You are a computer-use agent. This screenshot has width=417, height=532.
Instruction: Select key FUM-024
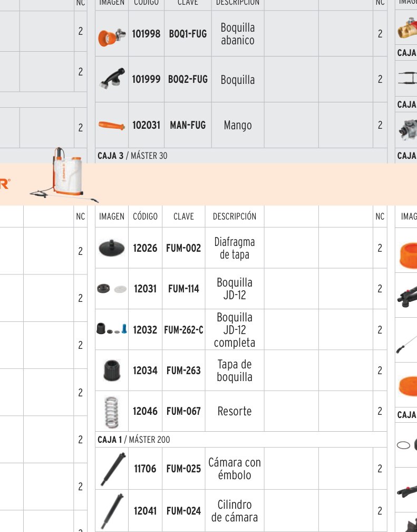point(183,511)
